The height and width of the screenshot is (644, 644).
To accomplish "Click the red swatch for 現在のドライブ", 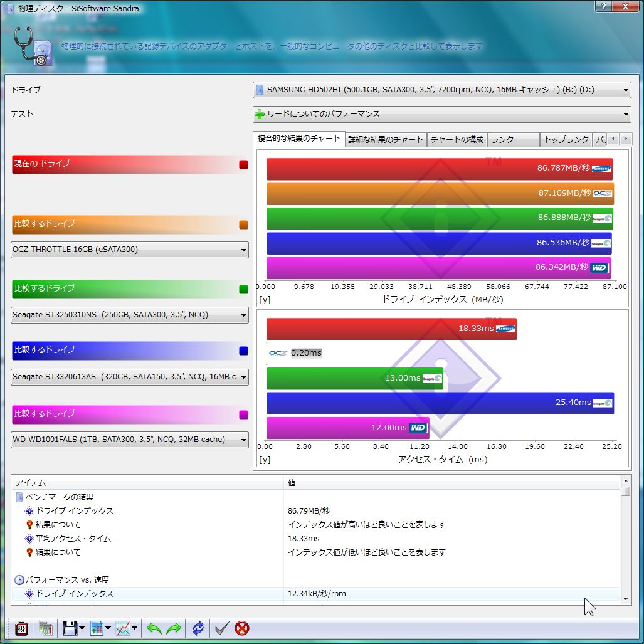I will [x=243, y=164].
